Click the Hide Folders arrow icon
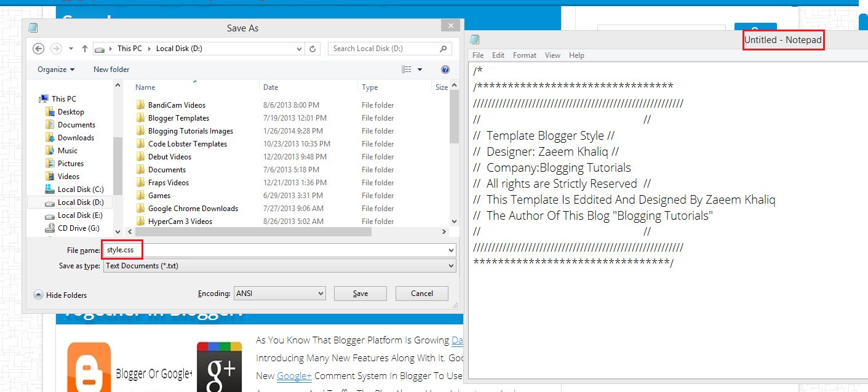 click(38, 295)
